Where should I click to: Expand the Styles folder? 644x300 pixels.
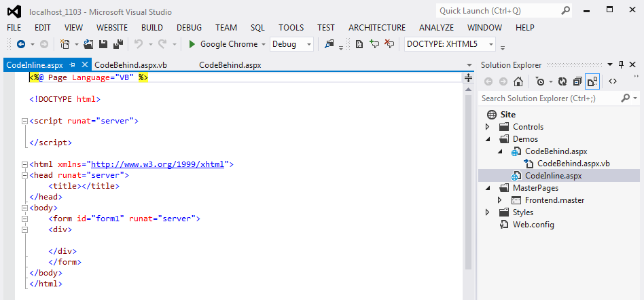point(488,212)
